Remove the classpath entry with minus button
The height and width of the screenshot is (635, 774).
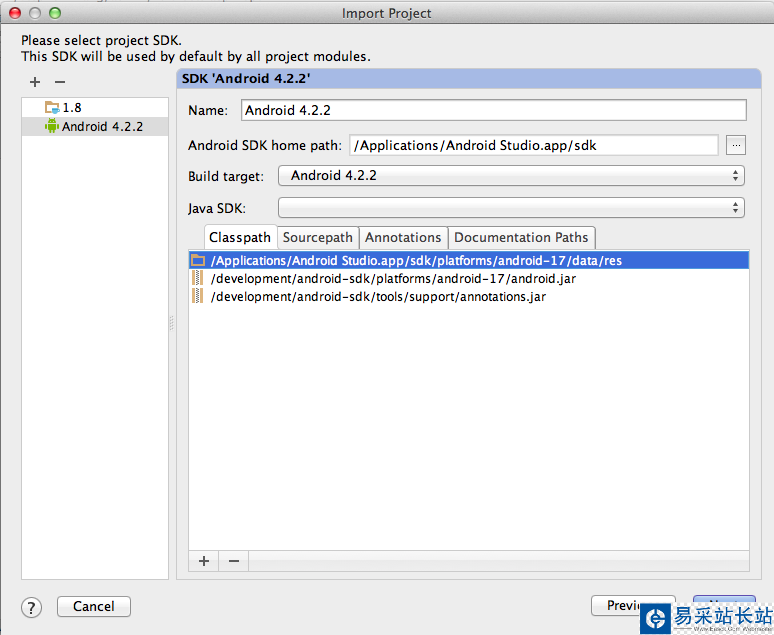pyautogui.click(x=234, y=561)
